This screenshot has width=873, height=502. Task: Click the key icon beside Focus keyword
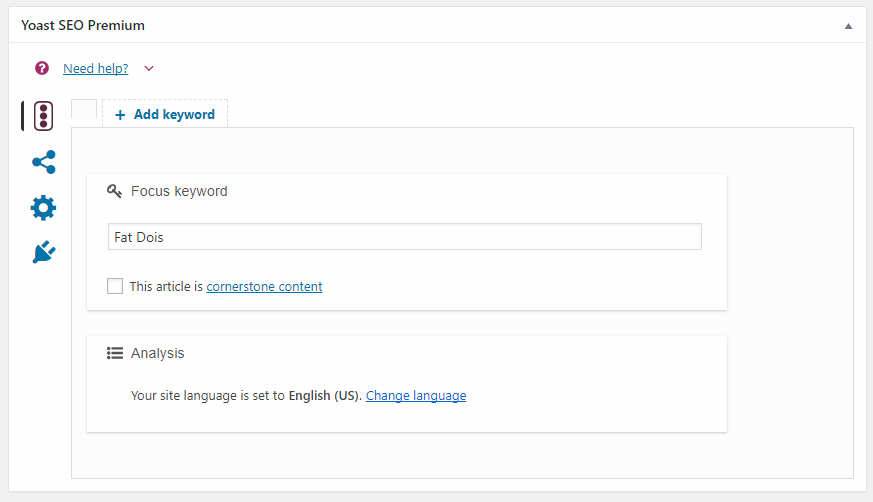pos(114,191)
